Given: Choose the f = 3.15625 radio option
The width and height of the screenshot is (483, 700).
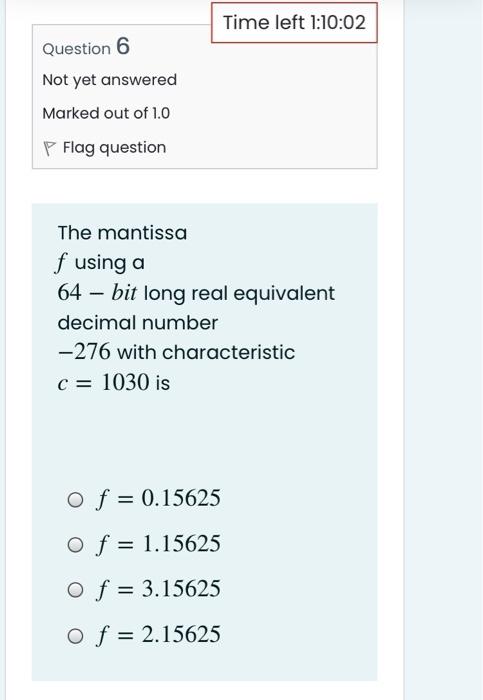Looking at the screenshot, I should click(75, 590).
